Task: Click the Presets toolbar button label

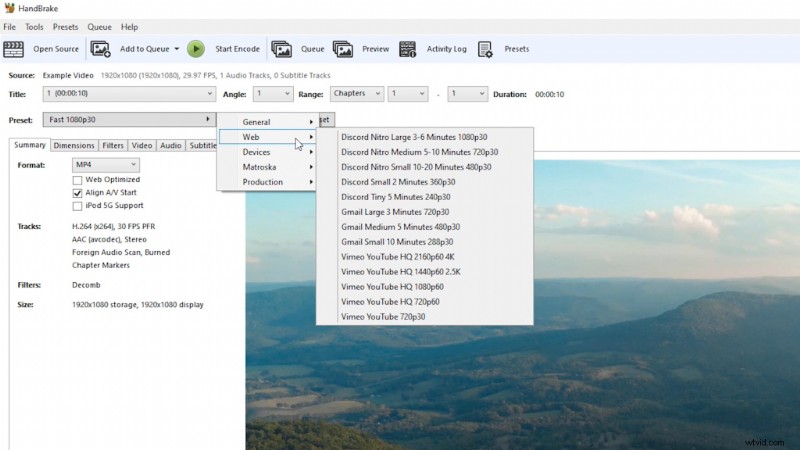Action: (x=516, y=49)
